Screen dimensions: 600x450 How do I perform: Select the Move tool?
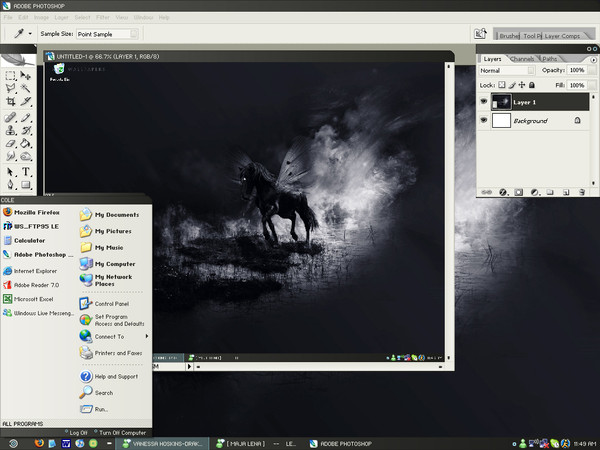pos(25,75)
